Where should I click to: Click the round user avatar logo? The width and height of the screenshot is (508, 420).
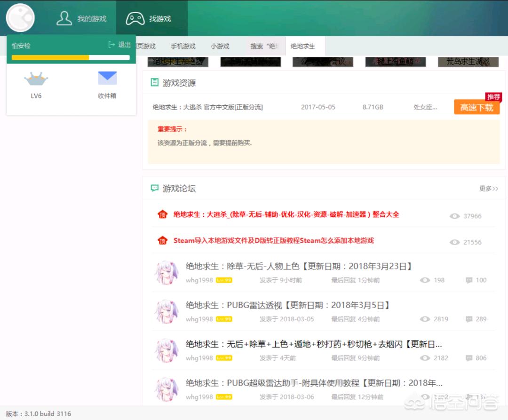click(x=20, y=18)
